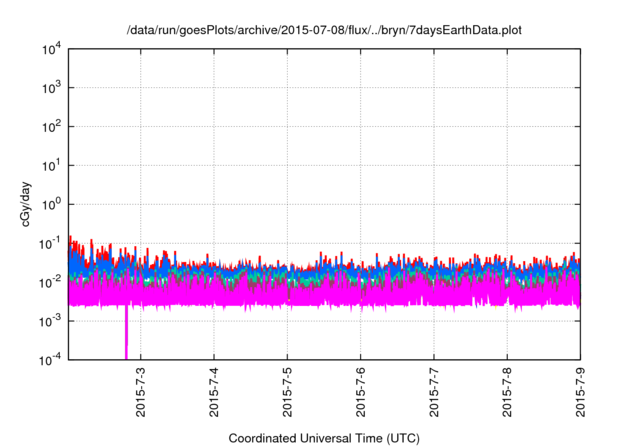Click the 10^0 y-axis tick label
Screen dimensions: 640x448
[x=51, y=204]
